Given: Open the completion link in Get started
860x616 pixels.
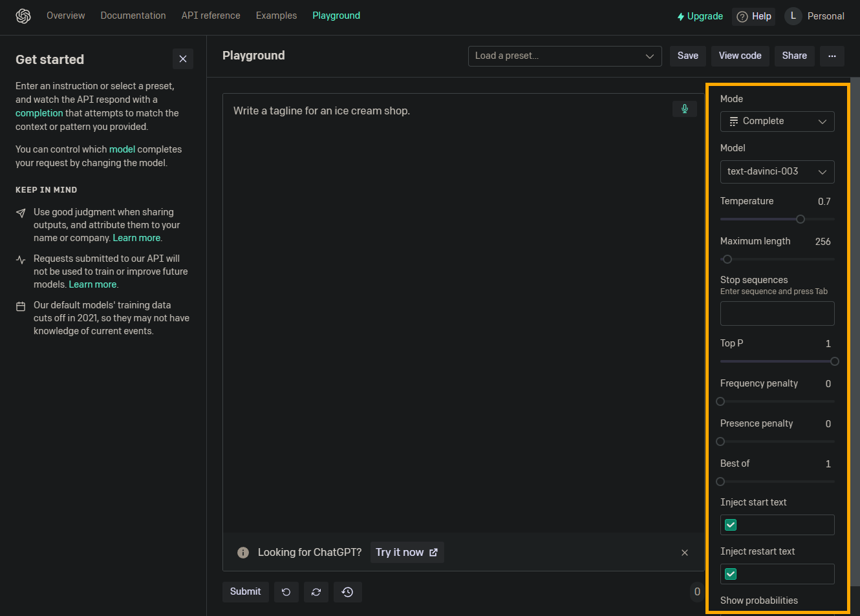Looking at the screenshot, I should click(x=39, y=113).
